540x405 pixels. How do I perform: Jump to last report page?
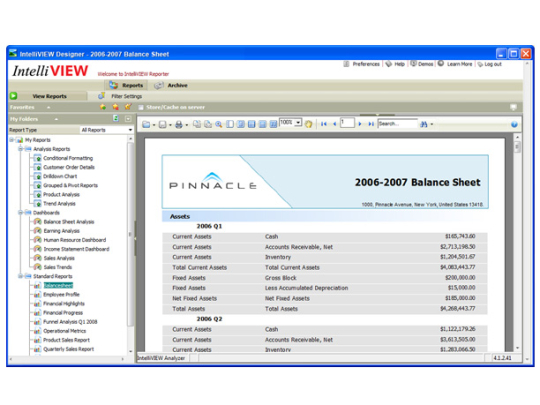click(x=371, y=124)
